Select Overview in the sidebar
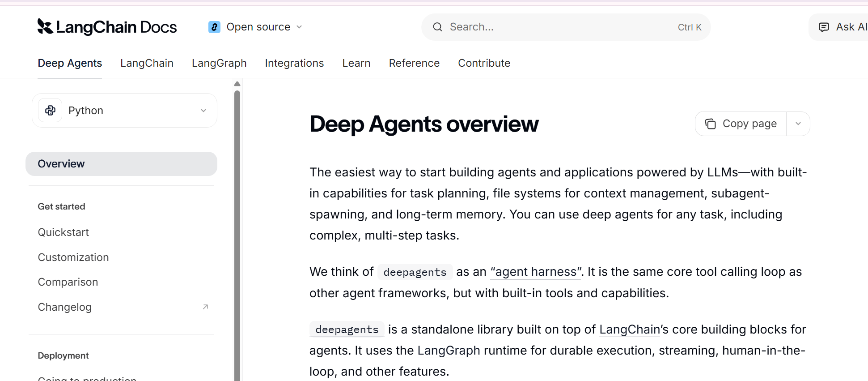Viewport: 868px width, 381px height. click(x=121, y=164)
